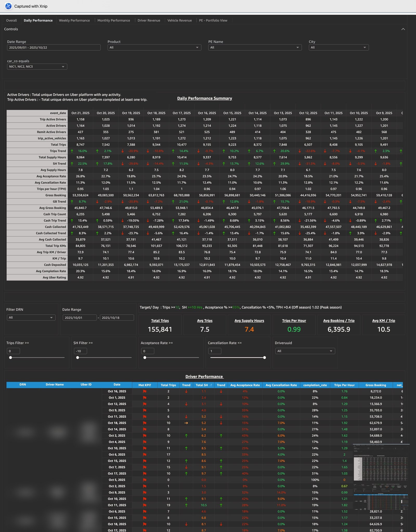This screenshot has height=532, width=416.
Task: Click the Date Range field 2025/09/01 - 2025/10/22
Action: click(x=54, y=48)
